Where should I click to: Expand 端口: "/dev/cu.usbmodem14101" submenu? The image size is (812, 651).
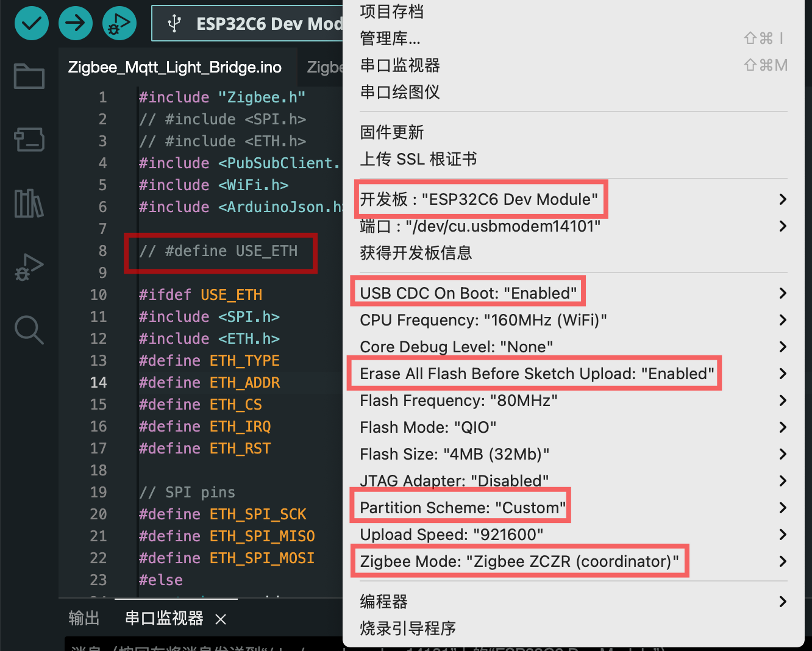(573, 226)
